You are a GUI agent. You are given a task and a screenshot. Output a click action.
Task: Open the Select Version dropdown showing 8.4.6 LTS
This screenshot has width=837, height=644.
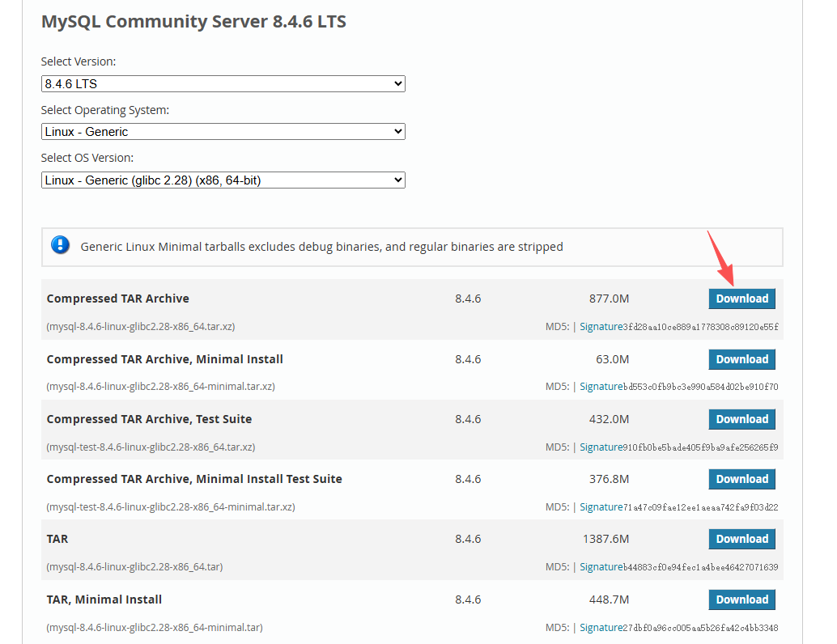point(223,84)
